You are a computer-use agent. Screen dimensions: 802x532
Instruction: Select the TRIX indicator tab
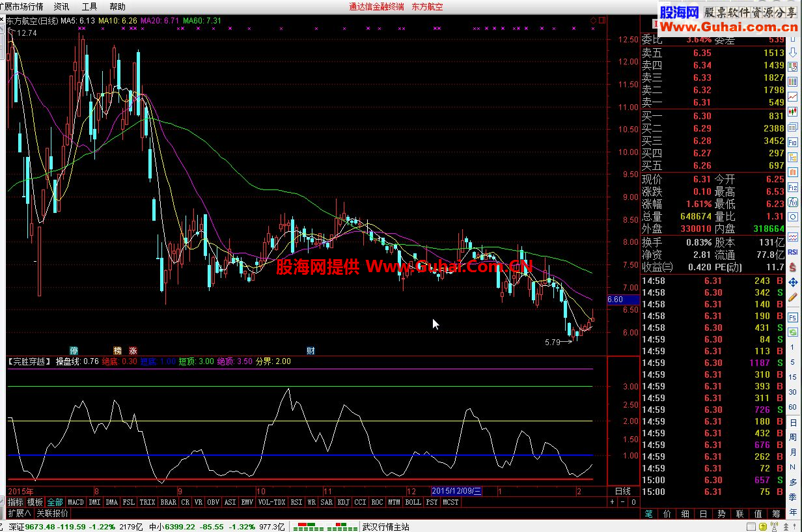147,502
